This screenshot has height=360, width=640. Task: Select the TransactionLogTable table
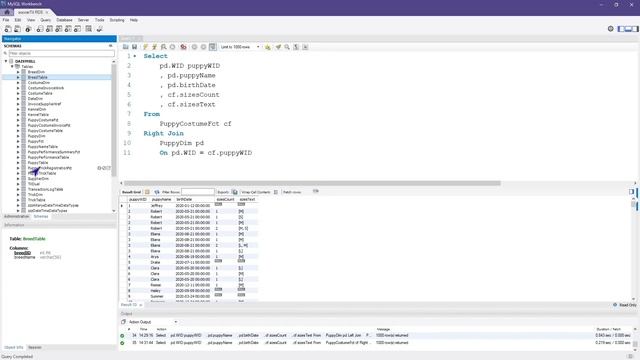pos(45,189)
